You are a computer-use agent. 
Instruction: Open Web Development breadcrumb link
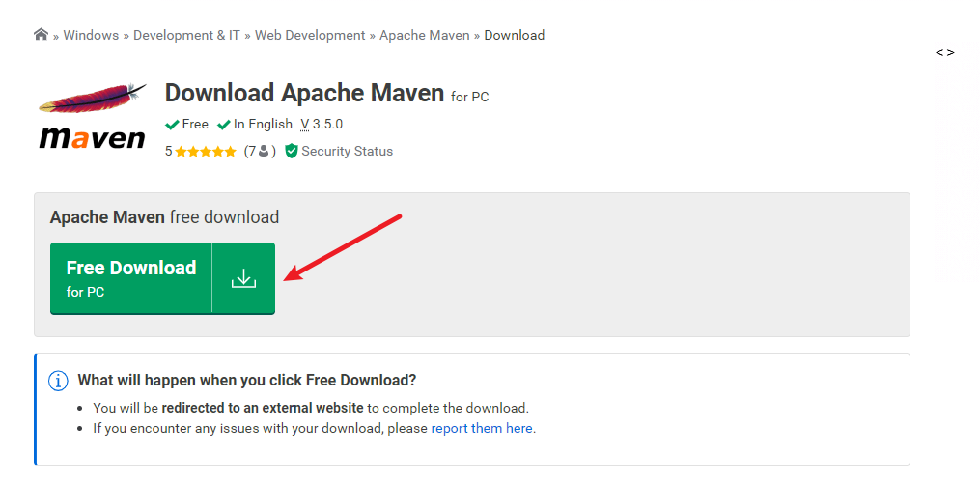(309, 35)
